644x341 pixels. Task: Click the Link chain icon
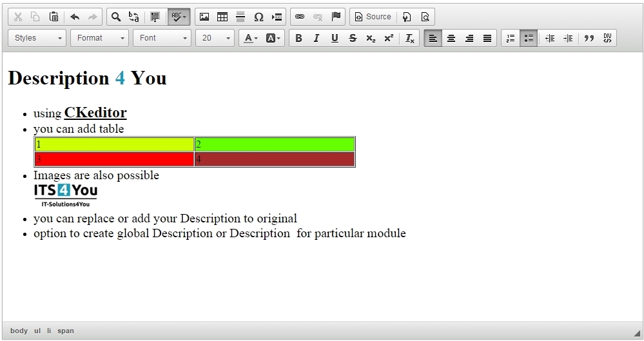(x=300, y=17)
